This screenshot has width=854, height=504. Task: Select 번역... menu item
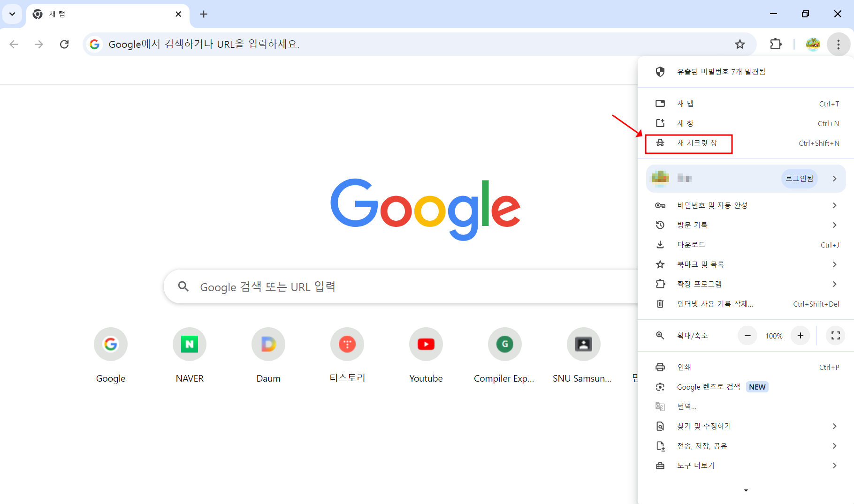[746, 406]
